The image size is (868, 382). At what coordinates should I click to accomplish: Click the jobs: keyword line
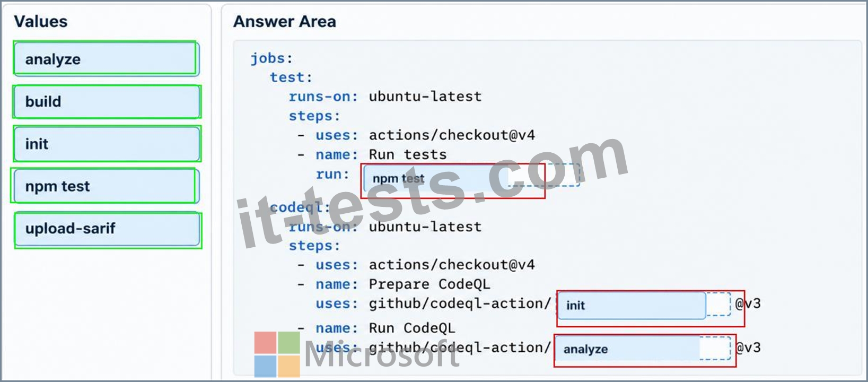click(x=271, y=58)
